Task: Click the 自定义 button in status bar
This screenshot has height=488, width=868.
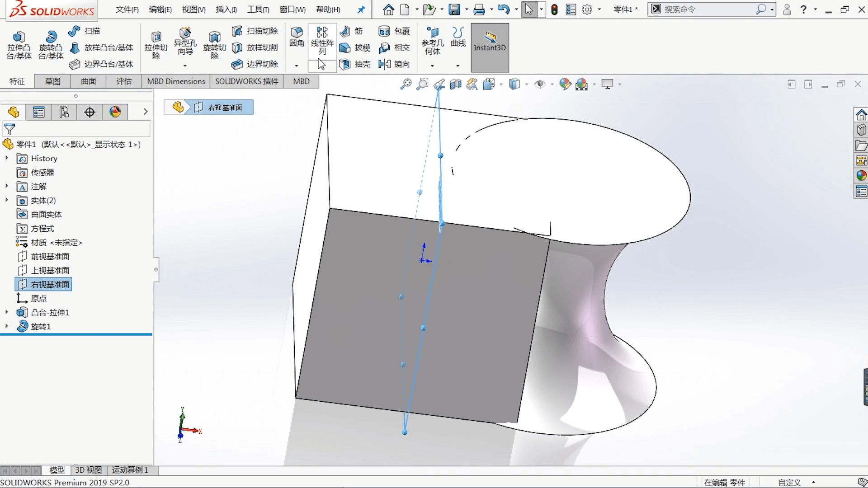Action: click(x=789, y=482)
